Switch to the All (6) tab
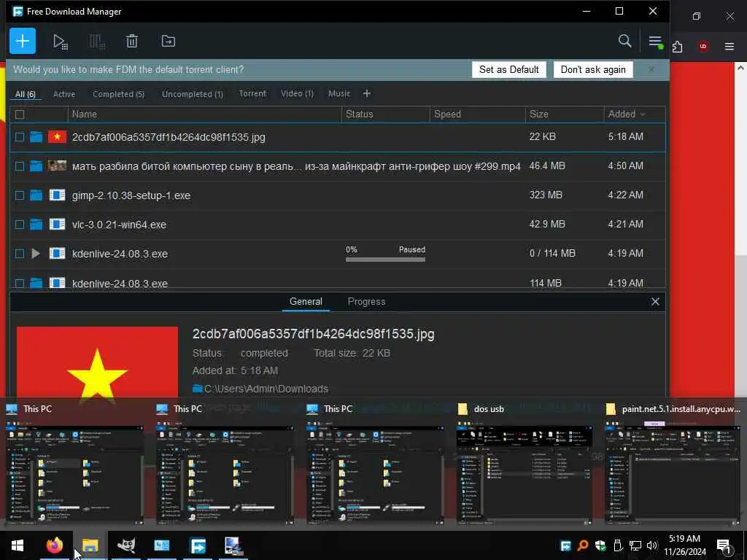 click(x=26, y=94)
